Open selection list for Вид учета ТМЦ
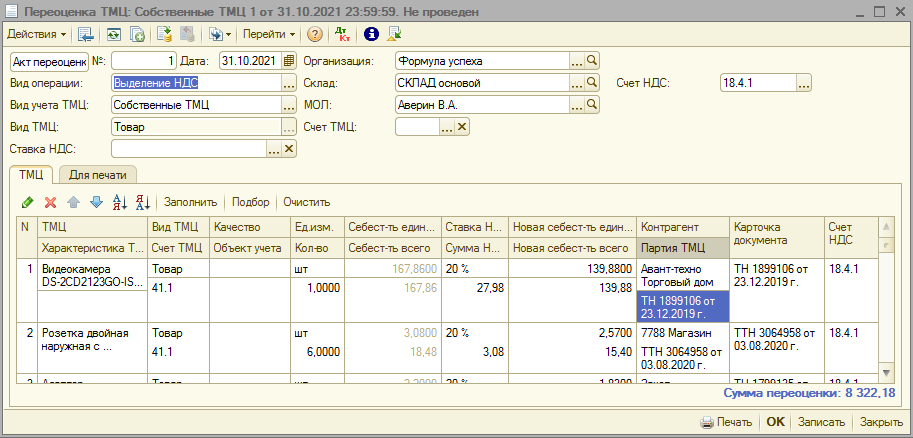Viewport: 913px width, 438px height. pos(290,105)
